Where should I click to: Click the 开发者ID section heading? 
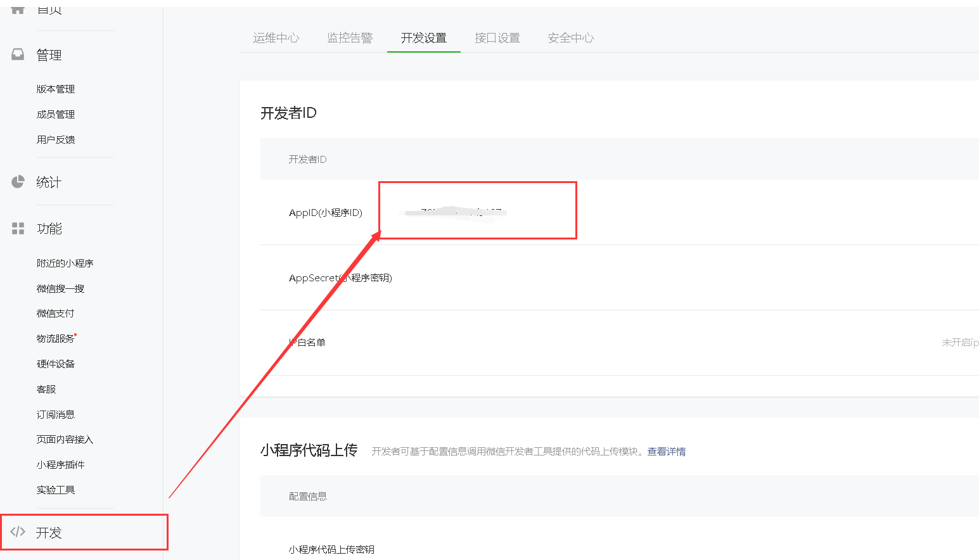(x=288, y=113)
